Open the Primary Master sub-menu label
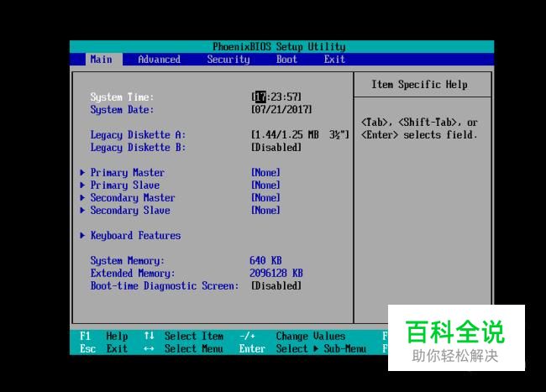Viewport: 546px width, 392px height. coord(128,173)
